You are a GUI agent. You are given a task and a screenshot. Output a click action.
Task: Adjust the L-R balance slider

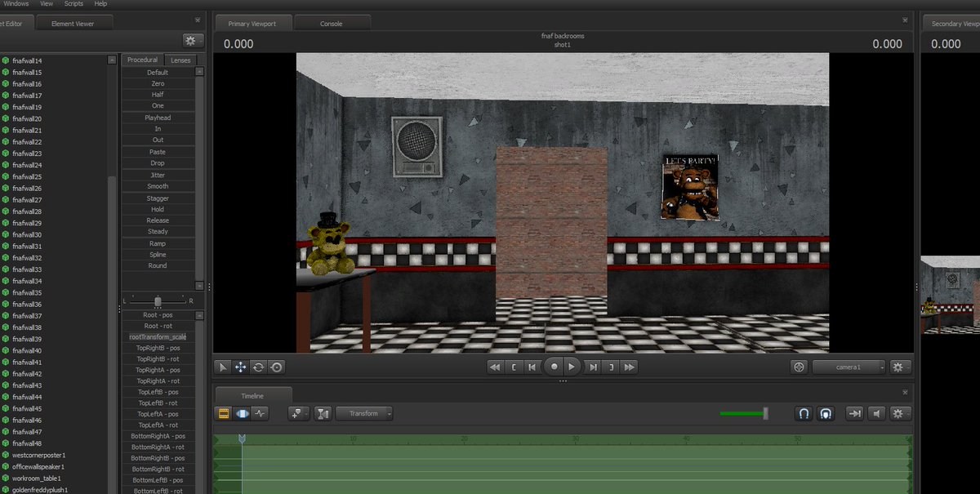pos(158,301)
